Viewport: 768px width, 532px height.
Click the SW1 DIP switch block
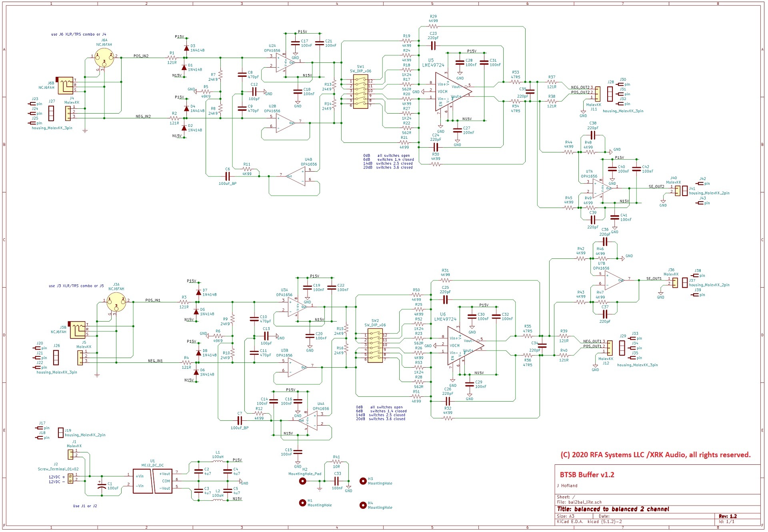coord(360,92)
